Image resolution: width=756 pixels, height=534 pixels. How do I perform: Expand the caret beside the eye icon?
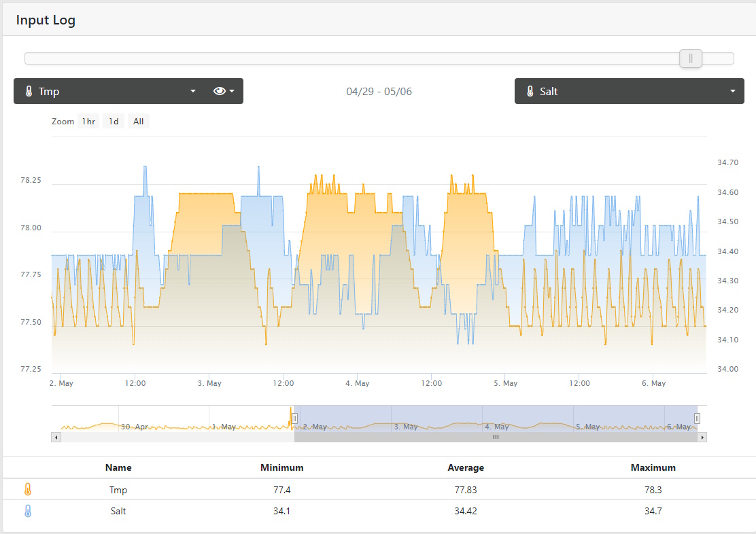[x=233, y=91]
